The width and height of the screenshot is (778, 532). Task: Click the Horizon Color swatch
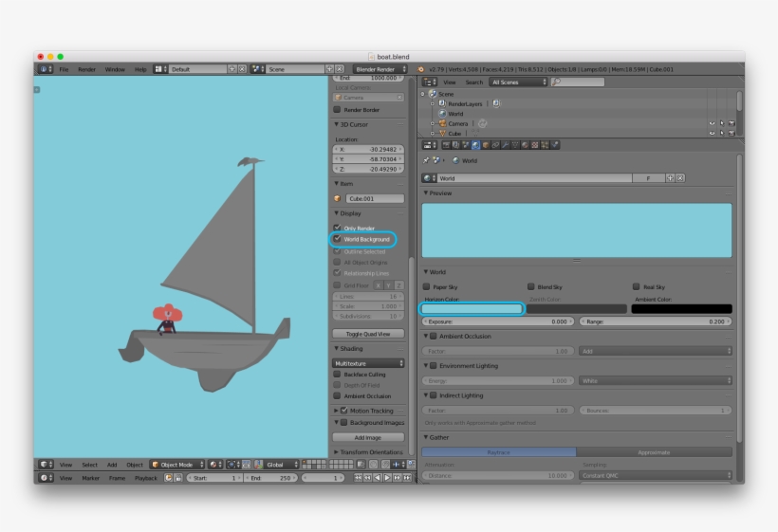coord(472,308)
